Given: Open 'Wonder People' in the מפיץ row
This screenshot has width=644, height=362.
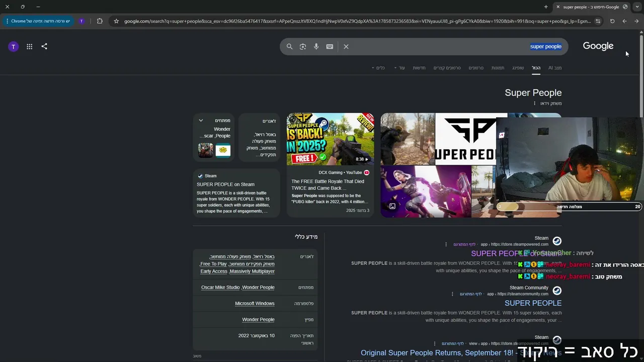Looking at the screenshot, I should [x=258, y=320].
